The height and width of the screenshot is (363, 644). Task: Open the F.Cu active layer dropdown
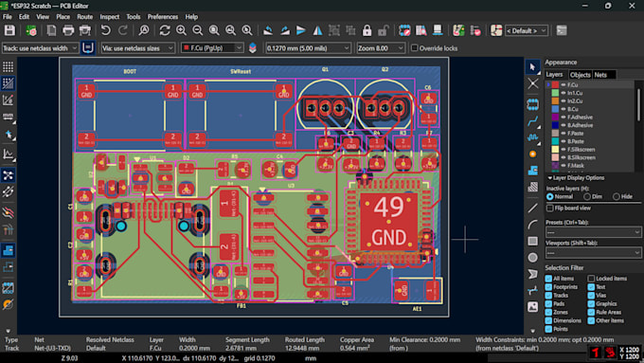coord(212,48)
